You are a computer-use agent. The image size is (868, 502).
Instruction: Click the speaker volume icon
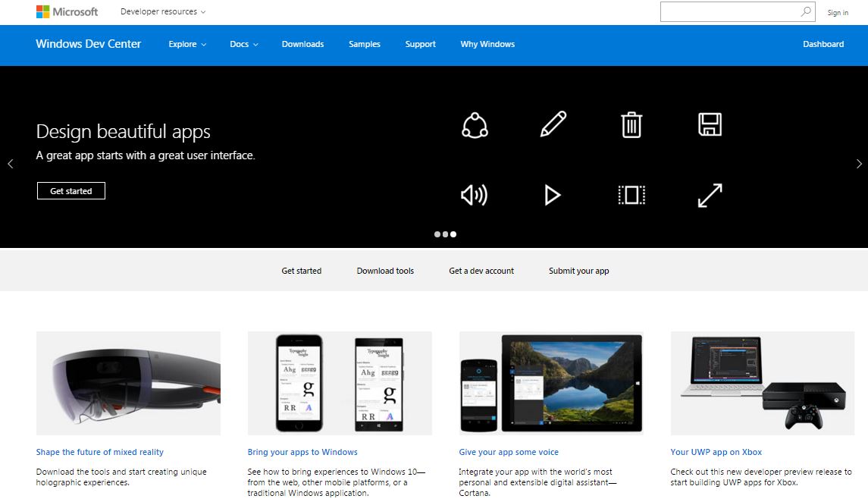(x=475, y=195)
